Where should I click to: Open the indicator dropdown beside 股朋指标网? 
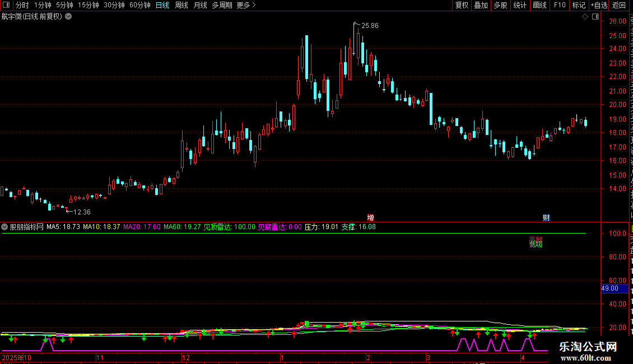[4, 227]
